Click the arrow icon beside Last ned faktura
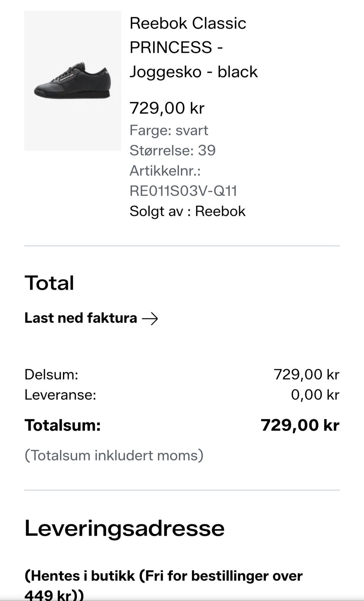Screen dimensions: 364x601 click(x=150, y=319)
